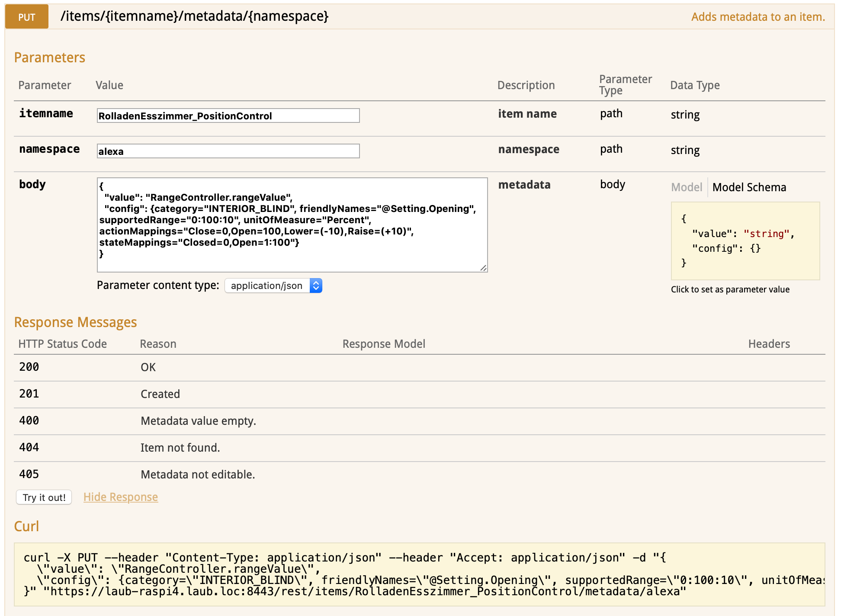Image resolution: width=841 pixels, height=616 pixels.
Task: Click the blue dropdown arrows for application/json
Action: pyautogui.click(x=316, y=286)
